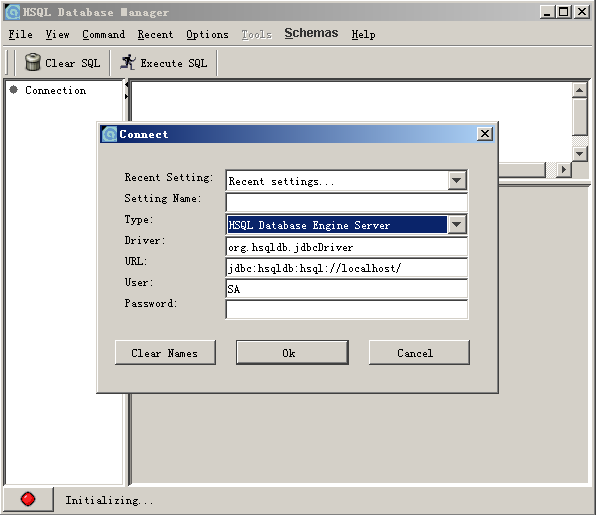The image size is (596, 515).
Task: Click the HSQL Database Manager title icon
Action: pos(13,12)
